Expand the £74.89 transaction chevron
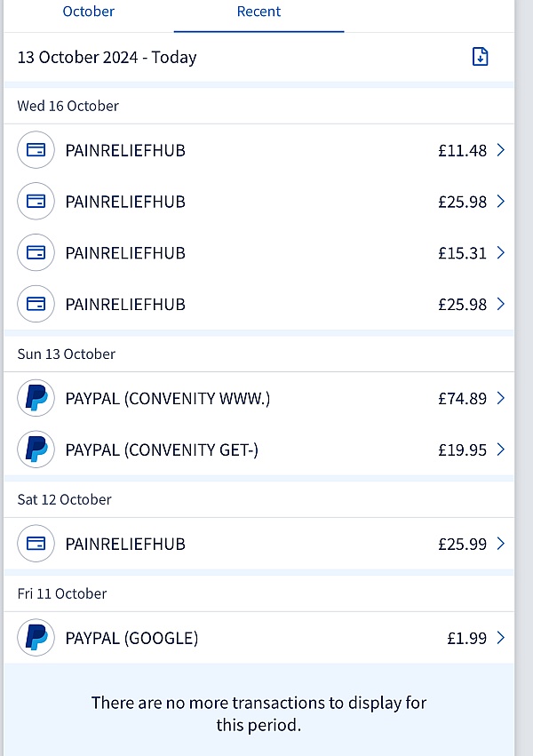The image size is (533, 756). click(x=501, y=398)
